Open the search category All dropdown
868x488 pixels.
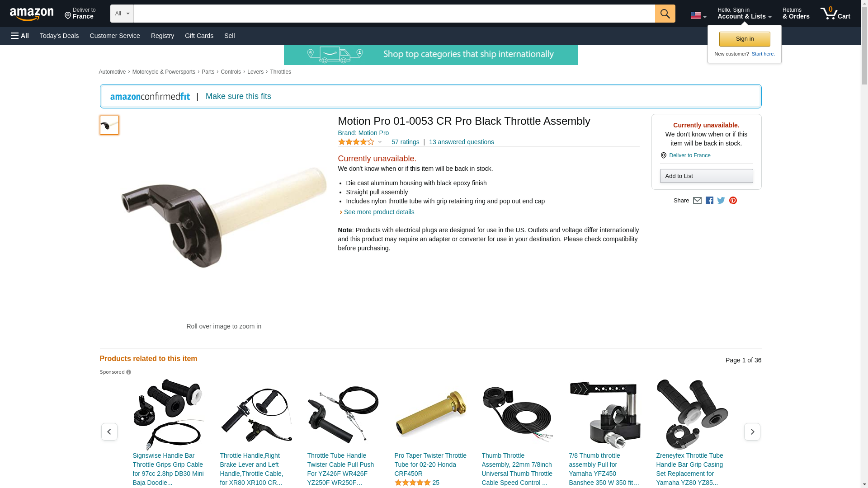coord(122,14)
